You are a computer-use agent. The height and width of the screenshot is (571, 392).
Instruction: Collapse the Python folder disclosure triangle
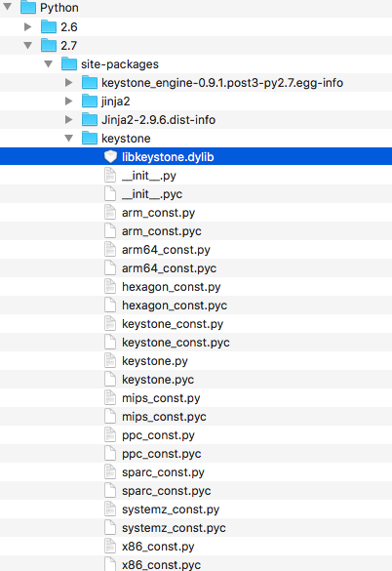(7, 7)
